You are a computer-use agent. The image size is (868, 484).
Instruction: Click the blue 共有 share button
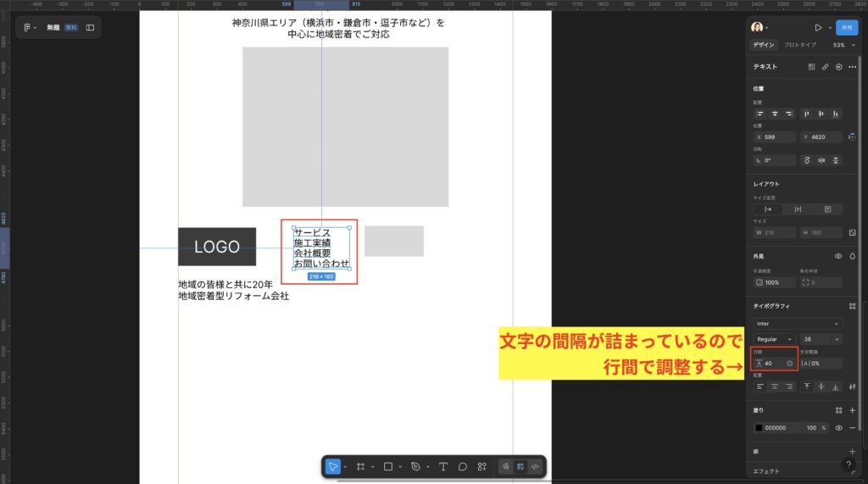(x=846, y=27)
